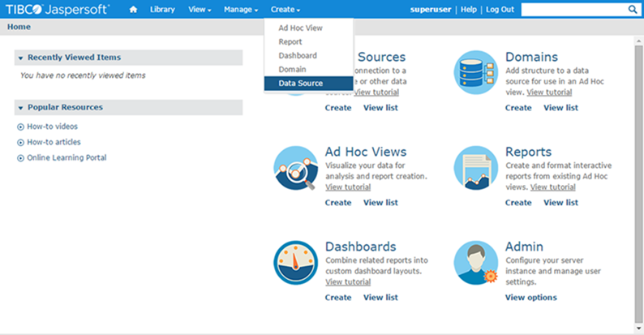The width and height of the screenshot is (644, 335).
Task: Collapse the Popular Resources section
Action: pos(20,108)
